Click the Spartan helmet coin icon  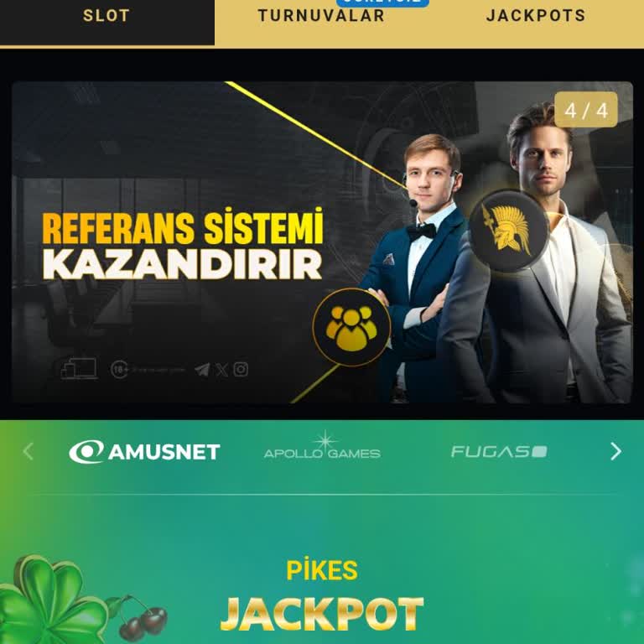pyautogui.click(x=509, y=231)
